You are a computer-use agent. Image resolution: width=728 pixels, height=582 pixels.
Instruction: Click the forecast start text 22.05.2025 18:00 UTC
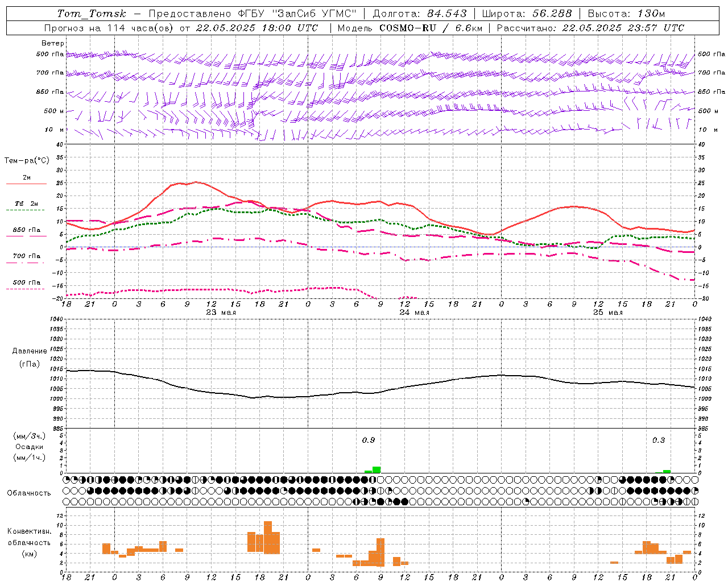(257, 28)
